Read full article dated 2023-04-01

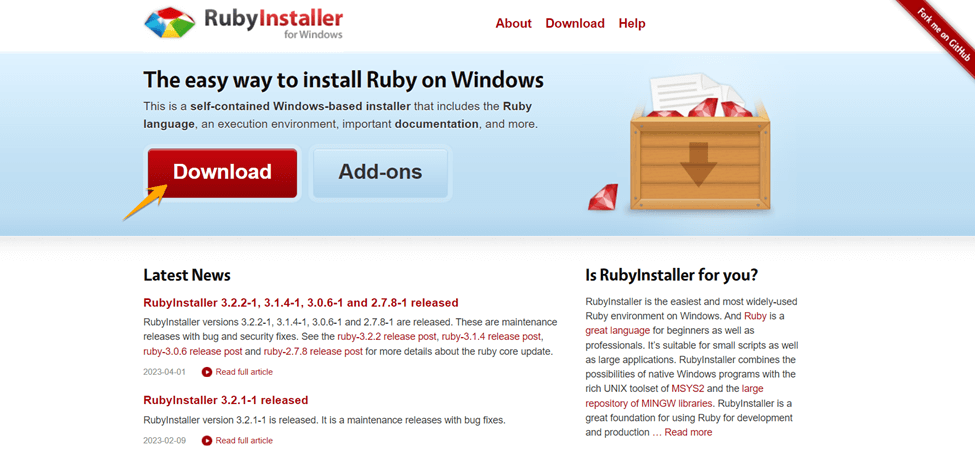point(244,372)
